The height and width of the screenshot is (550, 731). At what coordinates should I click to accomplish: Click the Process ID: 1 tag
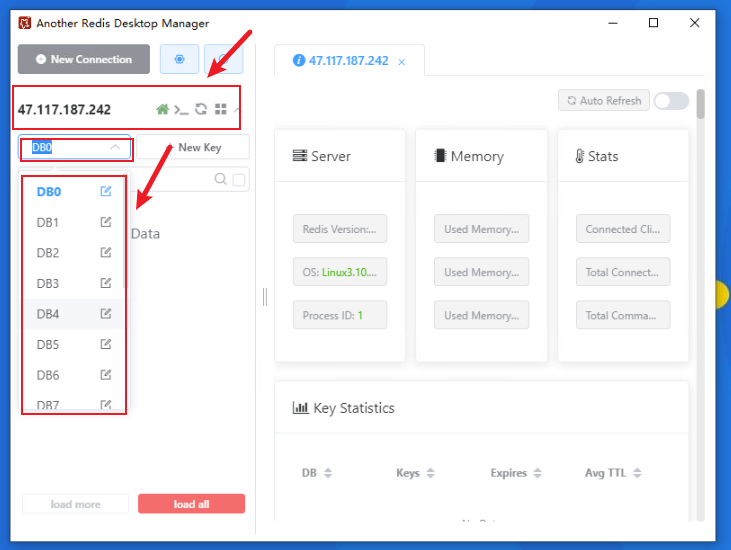point(340,315)
